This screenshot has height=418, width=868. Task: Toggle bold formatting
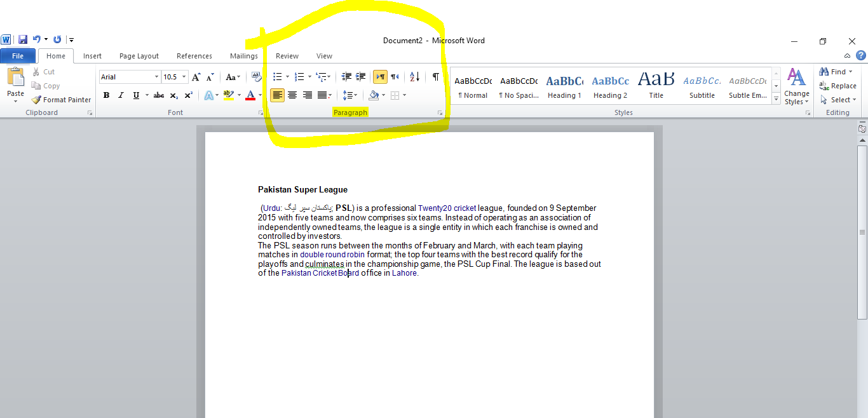click(106, 95)
